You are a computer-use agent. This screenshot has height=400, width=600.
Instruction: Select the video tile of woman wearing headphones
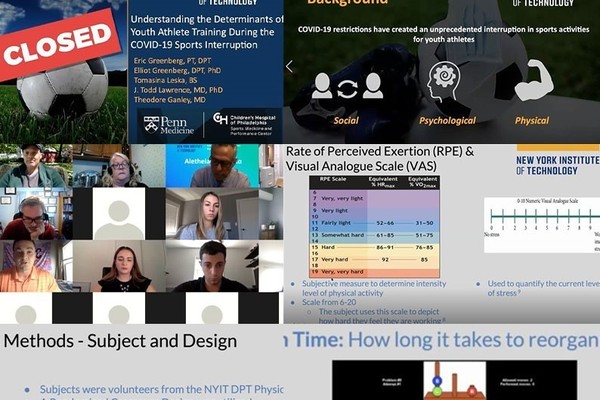pyautogui.click(x=119, y=166)
